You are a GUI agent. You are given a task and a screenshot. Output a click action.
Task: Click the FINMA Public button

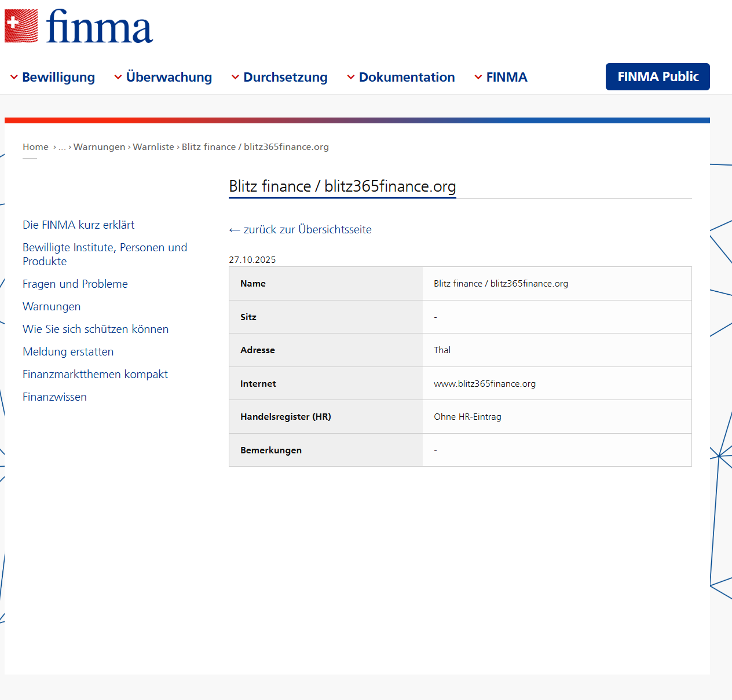pyautogui.click(x=658, y=76)
